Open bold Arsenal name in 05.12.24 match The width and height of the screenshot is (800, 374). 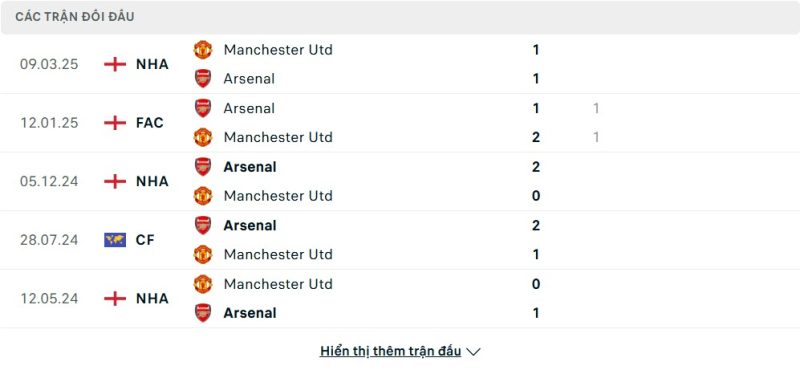coord(250,167)
